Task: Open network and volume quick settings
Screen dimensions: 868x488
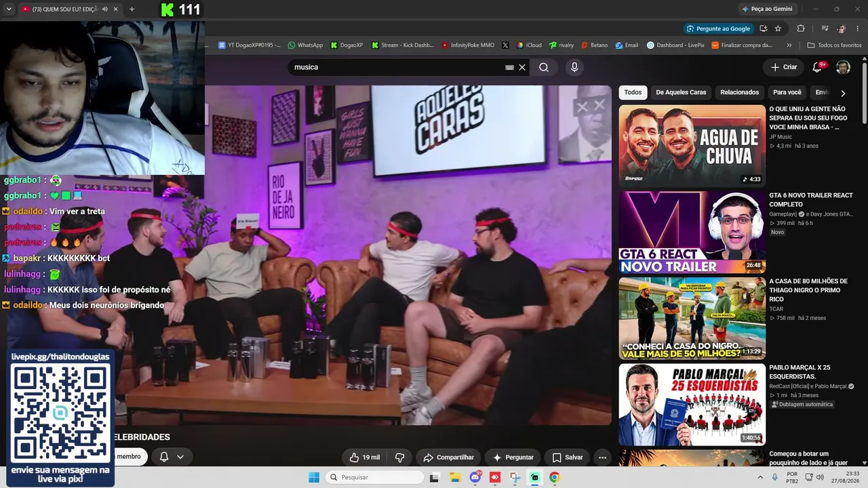Action: pos(813,477)
